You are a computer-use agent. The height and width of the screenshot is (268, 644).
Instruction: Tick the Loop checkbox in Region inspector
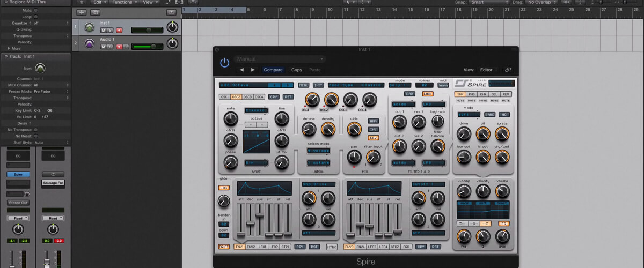coord(35,17)
